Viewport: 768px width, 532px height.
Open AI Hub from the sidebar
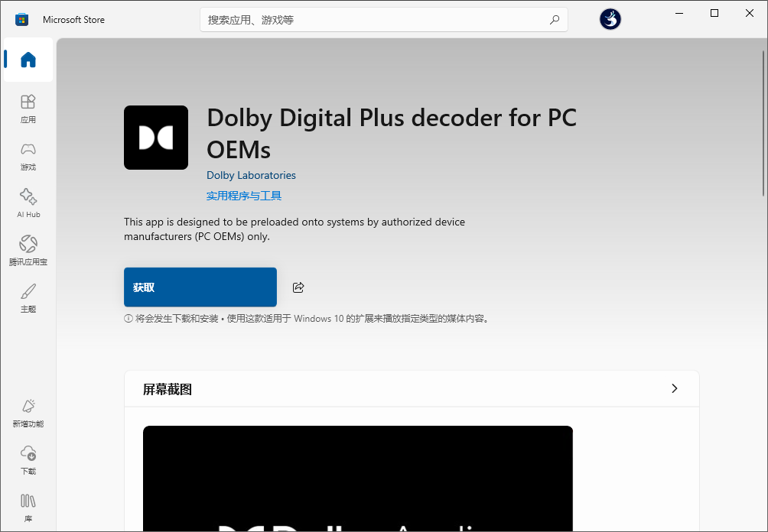(28, 203)
